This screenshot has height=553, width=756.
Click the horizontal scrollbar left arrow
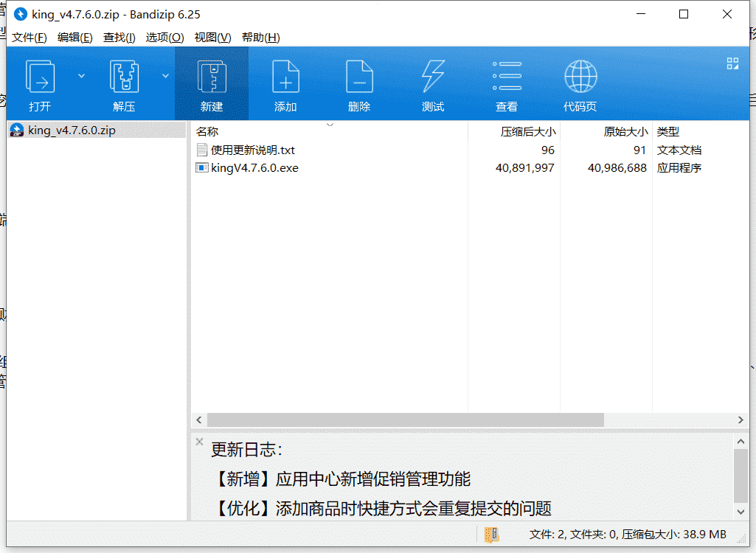(199, 420)
